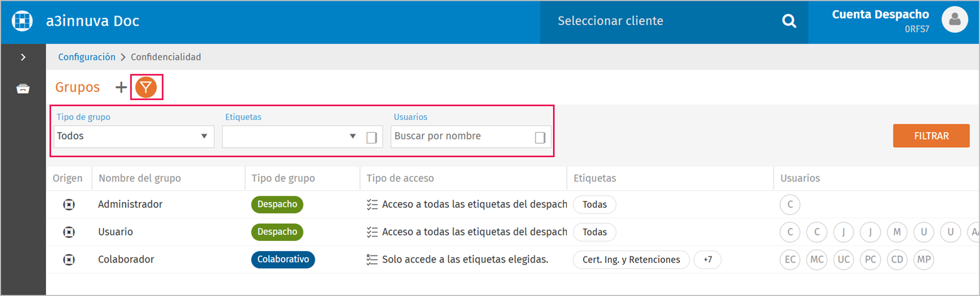The image size is (980, 296).
Task: Click access checklist icon in Usuario row
Action: [372, 232]
